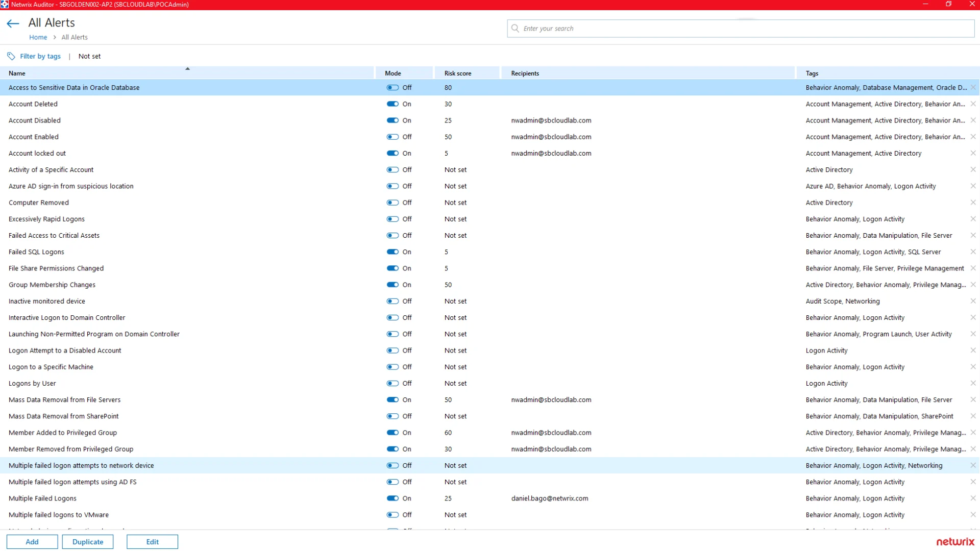This screenshot has height=551, width=980.
Task: Delete Access to Sensitive Data in Oracle alert X
Action: pyautogui.click(x=973, y=88)
